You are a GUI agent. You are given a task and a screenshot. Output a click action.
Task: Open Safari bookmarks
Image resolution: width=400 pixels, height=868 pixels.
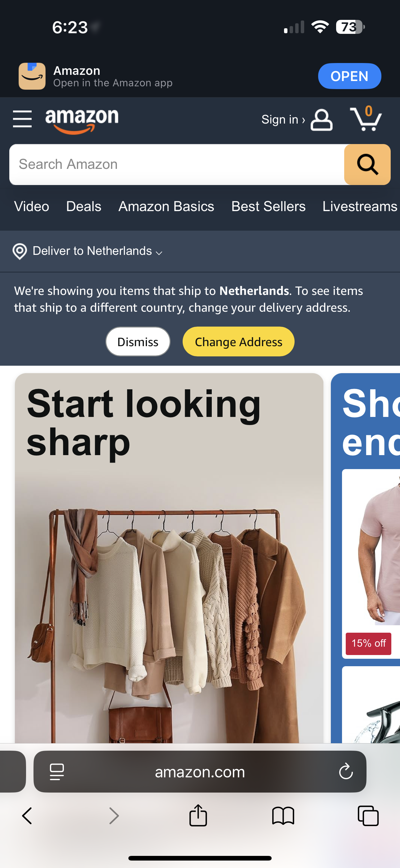tap(283, 816)
